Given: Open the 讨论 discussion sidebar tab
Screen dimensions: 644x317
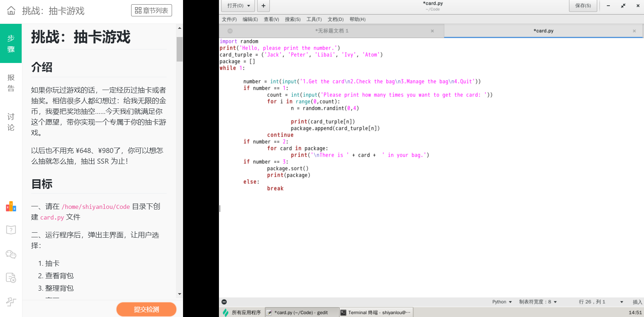Looking at the screenshot, I should tap(11, 122).
